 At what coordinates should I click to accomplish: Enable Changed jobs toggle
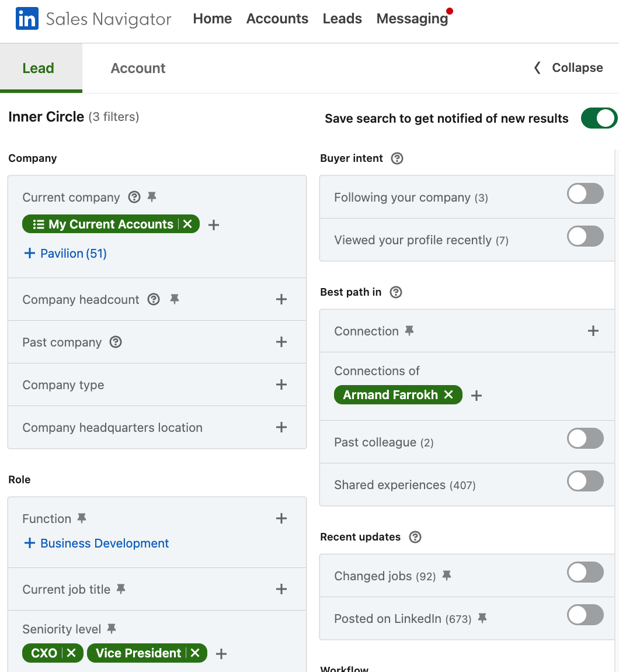coord(586,572)
